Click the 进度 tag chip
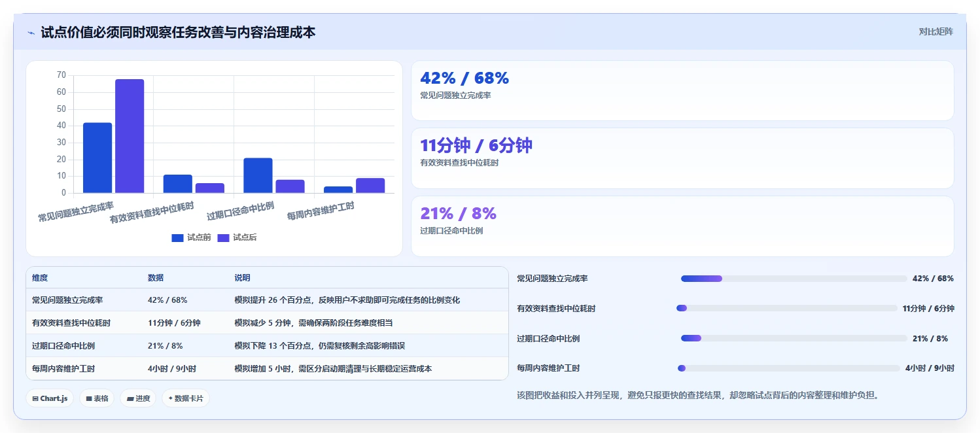The height and width of the screenshot is (433, 980). (138, 398)
